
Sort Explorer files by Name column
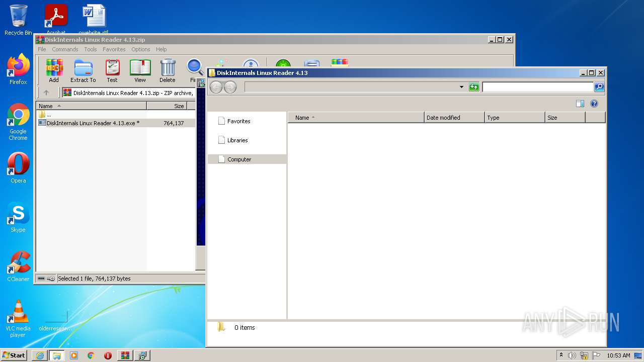coord(356,118)
